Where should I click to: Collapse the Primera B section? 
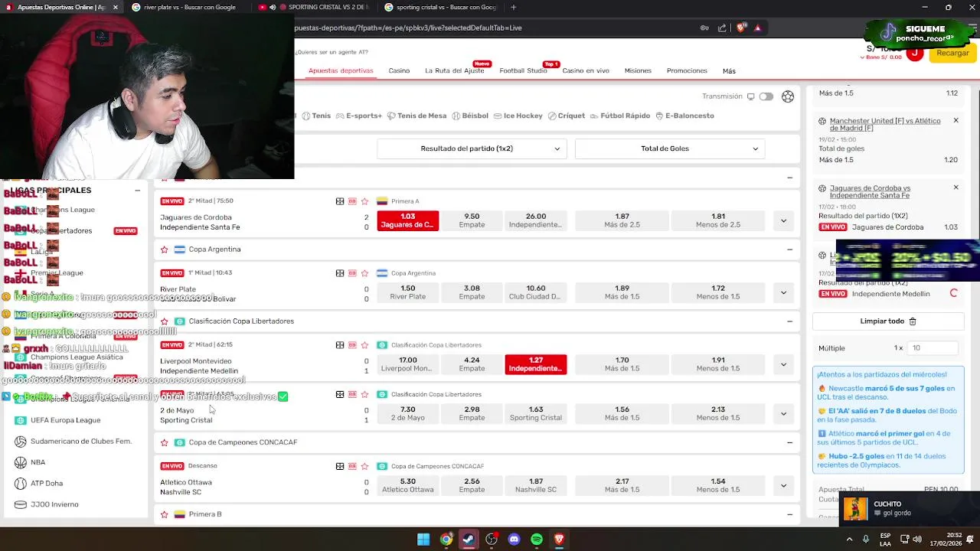point(789,514)
